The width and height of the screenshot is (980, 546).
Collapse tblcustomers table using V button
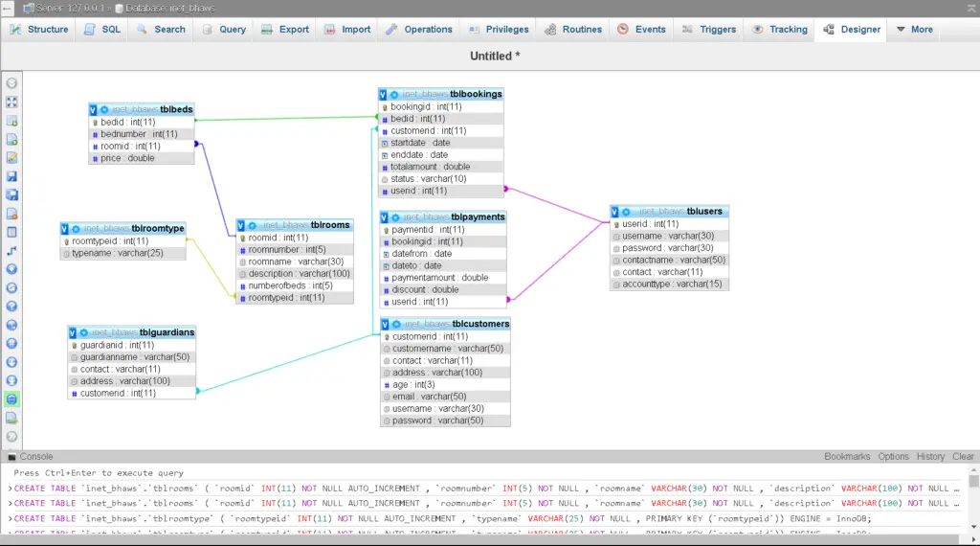pyautogui.click(x=384, y=325)
